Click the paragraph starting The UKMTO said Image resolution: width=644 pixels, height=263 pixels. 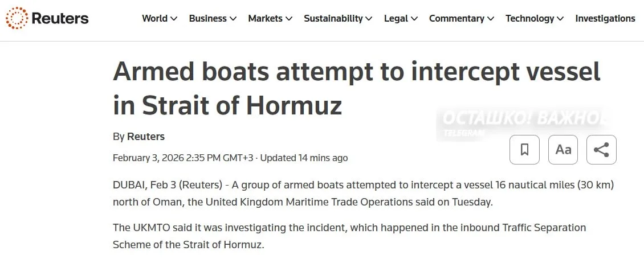pyautogui.click(x=349, y=236)
